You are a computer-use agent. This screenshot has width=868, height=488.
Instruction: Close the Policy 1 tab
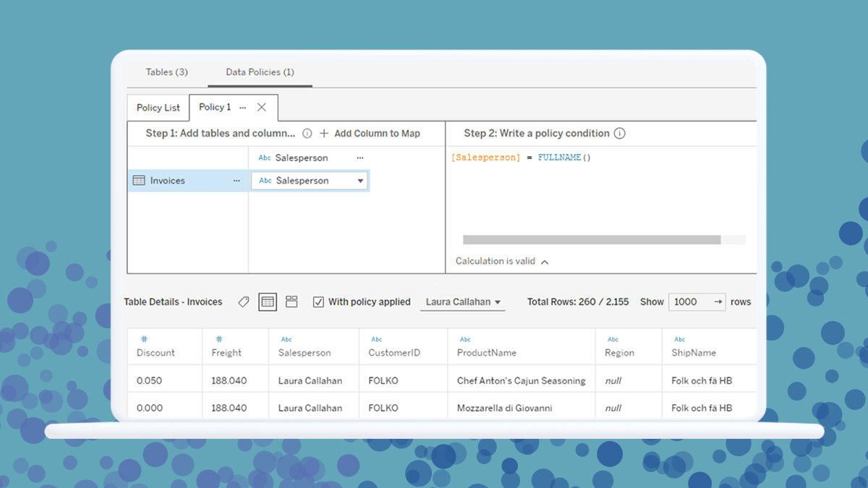pyautogui.click(x=262, y=108)
